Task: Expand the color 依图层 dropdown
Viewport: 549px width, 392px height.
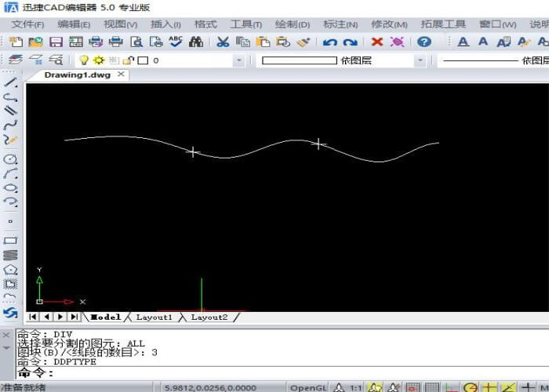Action: tap(420, 60)
